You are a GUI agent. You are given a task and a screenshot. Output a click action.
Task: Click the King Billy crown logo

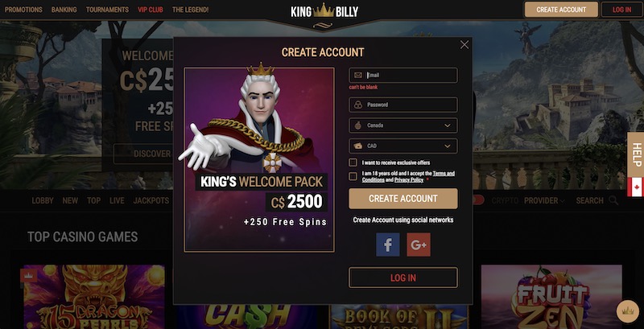coord(324,11)
